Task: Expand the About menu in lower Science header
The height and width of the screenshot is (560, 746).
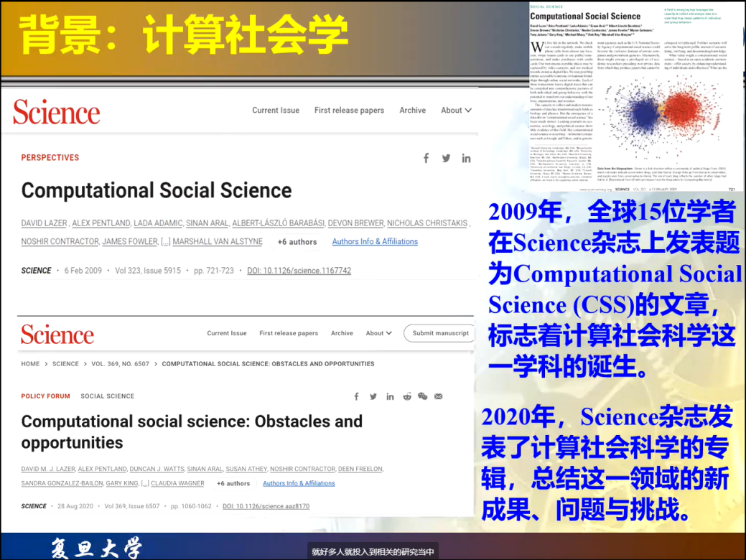Action: pos(378,333)
